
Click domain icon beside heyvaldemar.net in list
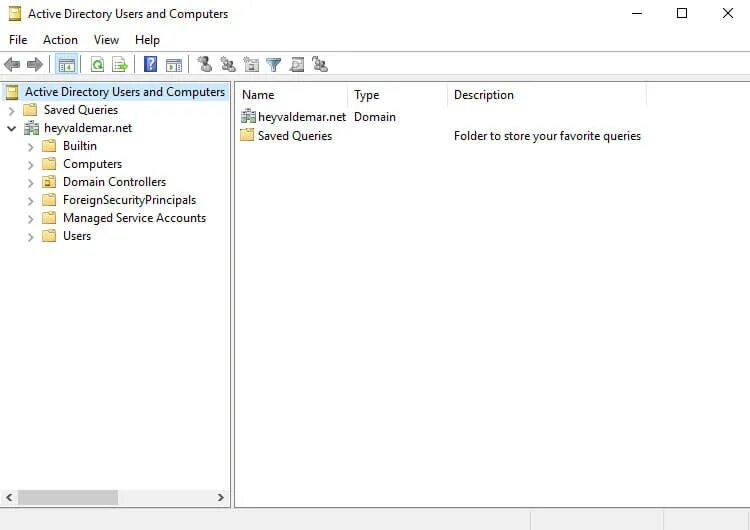[248, 116]
